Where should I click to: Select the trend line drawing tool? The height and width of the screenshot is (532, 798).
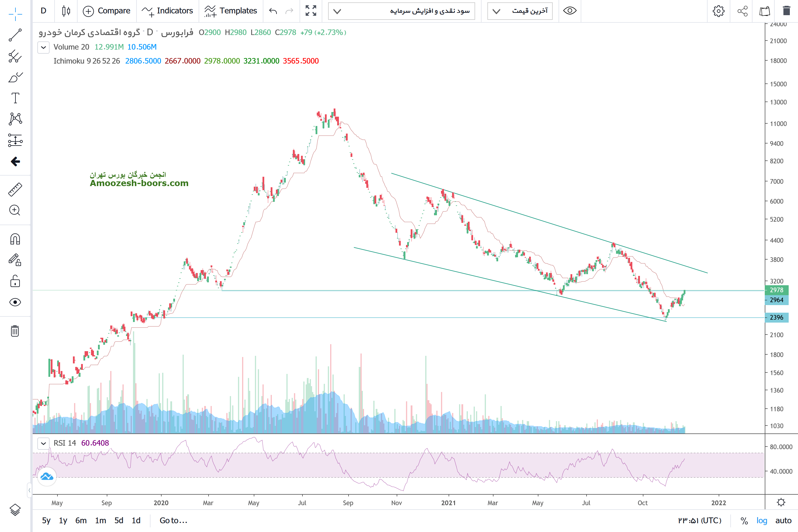click(x=15, y=35)
